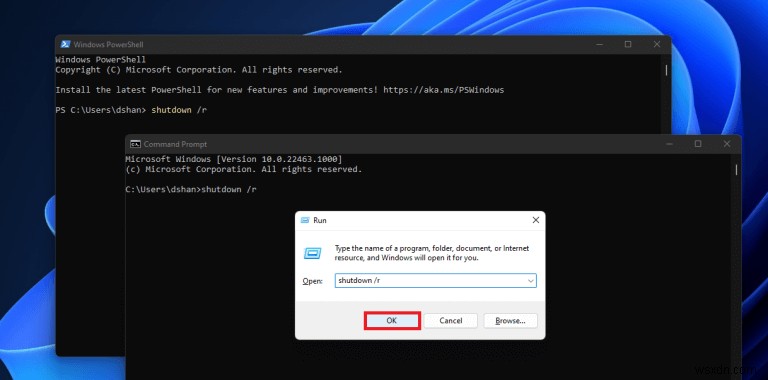Maximize the Windows PowerShell window

click(628, 45)
